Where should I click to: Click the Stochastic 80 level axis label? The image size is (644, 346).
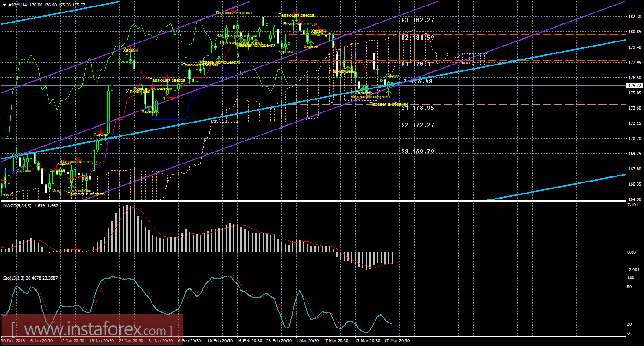tap(629, 287)
